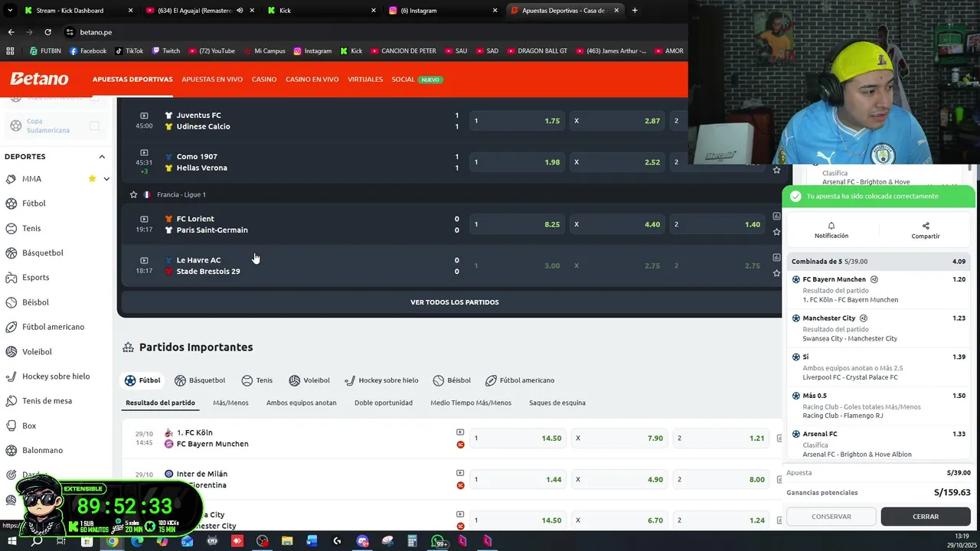Open the DRAGON BALL GT bookmark
This screenshot has height=551, width=980.
[537, 51]
